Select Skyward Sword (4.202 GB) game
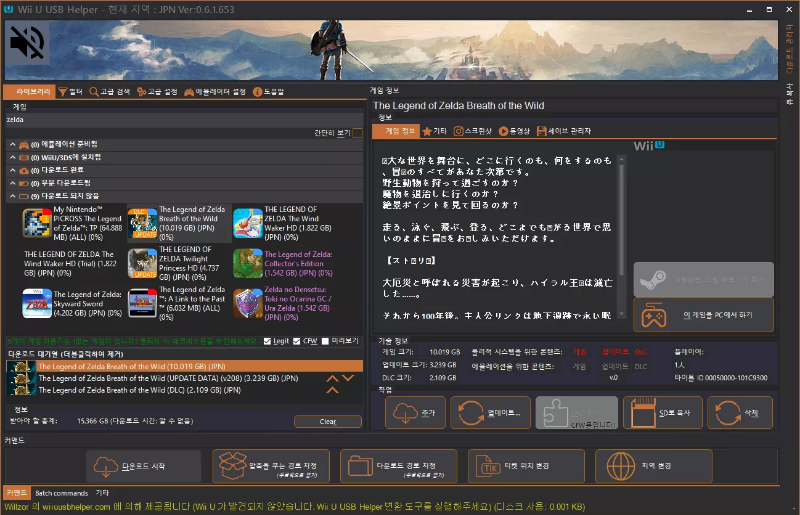This screenshot has width=800, height=515. click(x=72, y=304)
